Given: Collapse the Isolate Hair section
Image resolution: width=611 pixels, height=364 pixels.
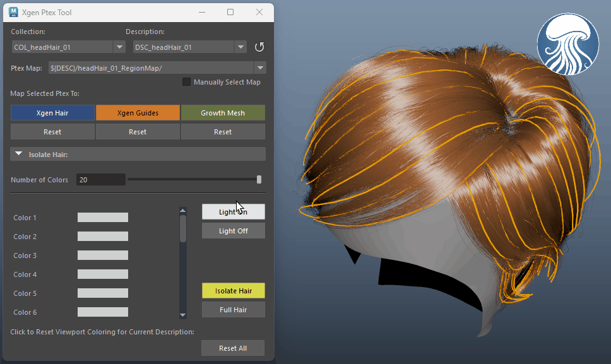Looking at the screenshot, I should [x=18, y=154].
